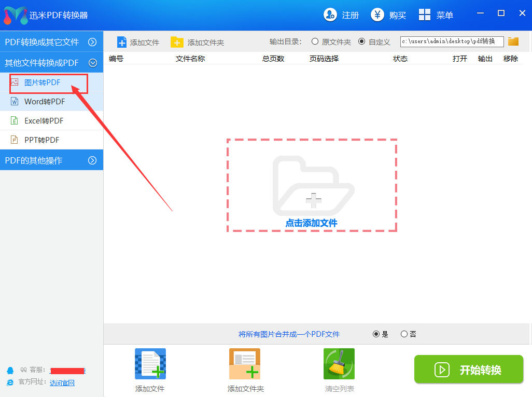
Task: Click the register user icon
Action: (x=330, y=15)
